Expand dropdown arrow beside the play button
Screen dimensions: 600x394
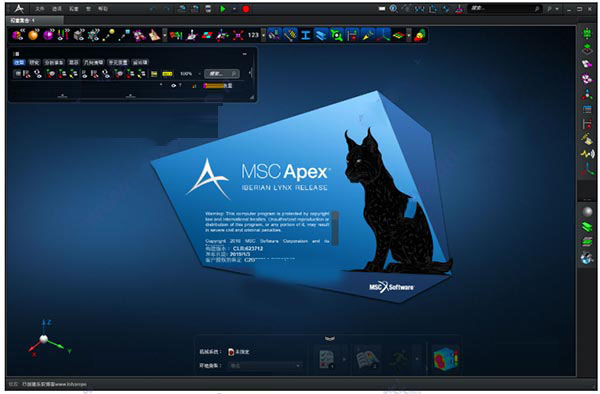tap(234, 8)
